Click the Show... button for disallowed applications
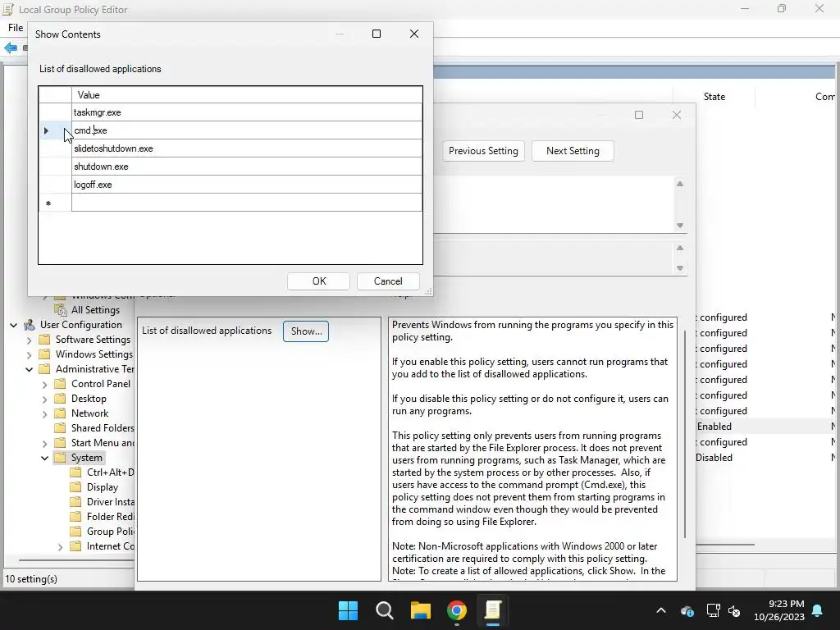The width and height of the screenshot is (840, 630). [x=306, y=331]
